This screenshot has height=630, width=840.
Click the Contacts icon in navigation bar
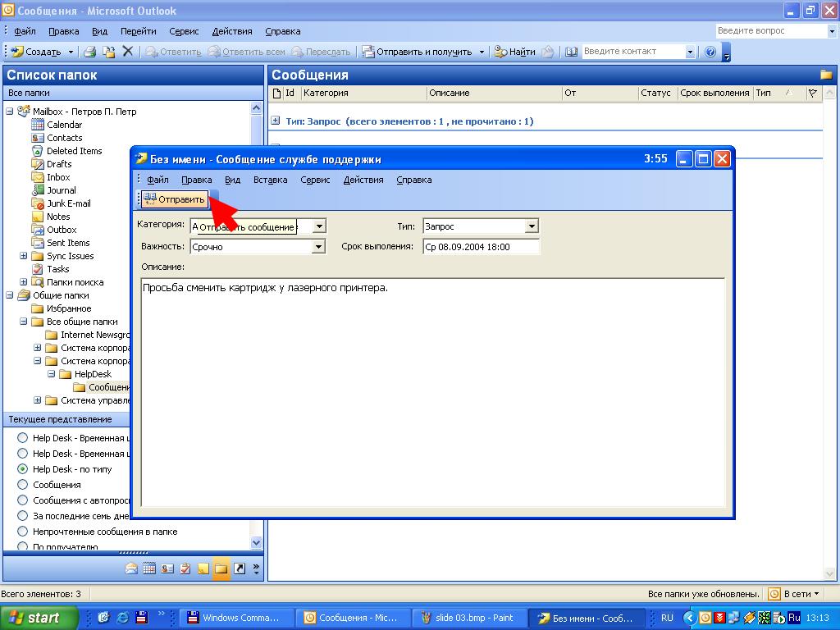coord(167,568)
